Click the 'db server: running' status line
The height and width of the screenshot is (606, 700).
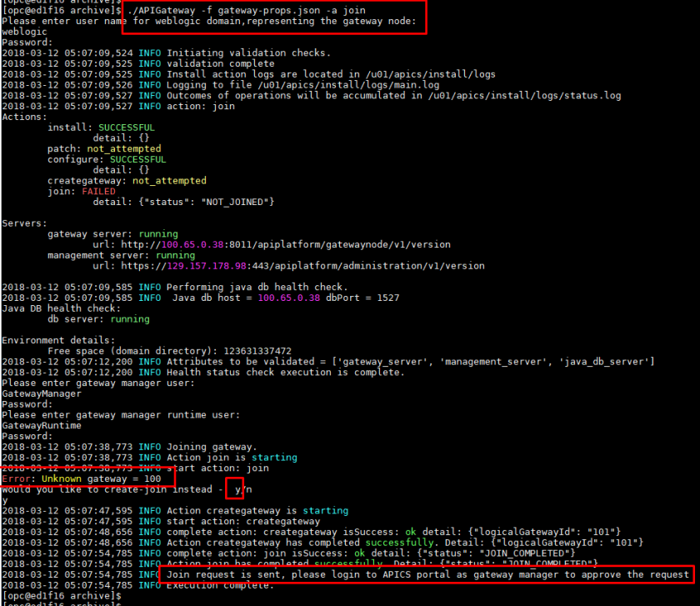click(98, 319)
